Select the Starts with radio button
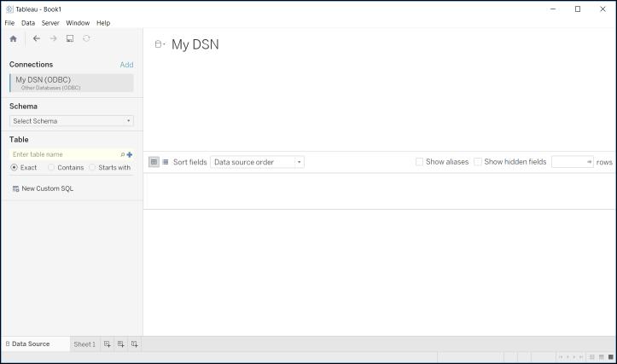This screenshot has height=364, width=617. pos(92,167)
